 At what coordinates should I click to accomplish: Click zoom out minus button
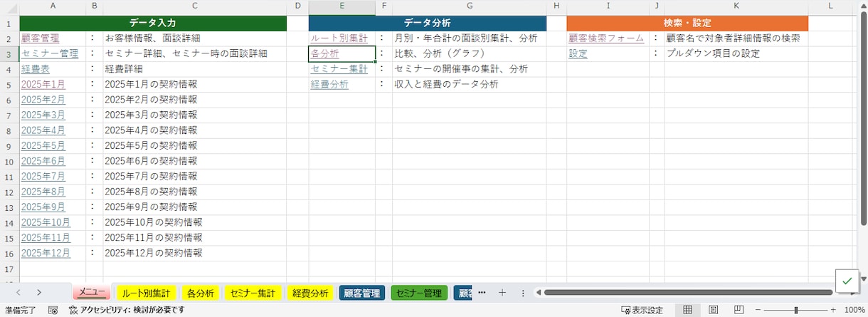tap(758, 310)
